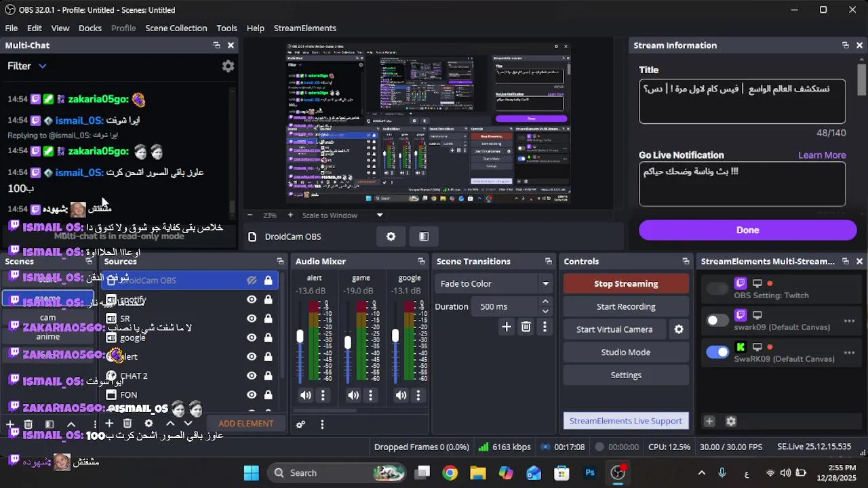Open StreamElements Live Support
The width and height of the screenshot is (868, 488).
pyautogui.click(x=626, y=421)
